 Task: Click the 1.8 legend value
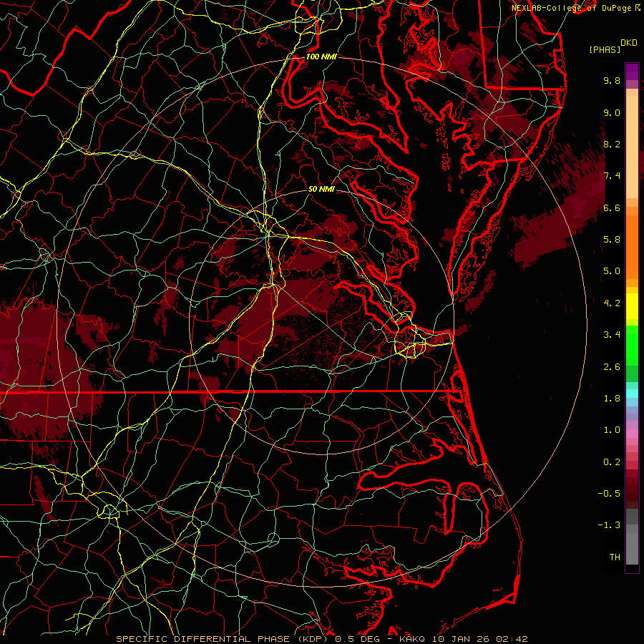click(x=612, y=399)
